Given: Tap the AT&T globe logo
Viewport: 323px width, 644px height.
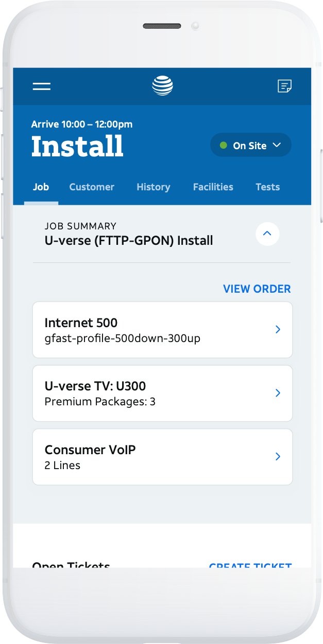Looking at the screenshot, I should coord(162,86).
